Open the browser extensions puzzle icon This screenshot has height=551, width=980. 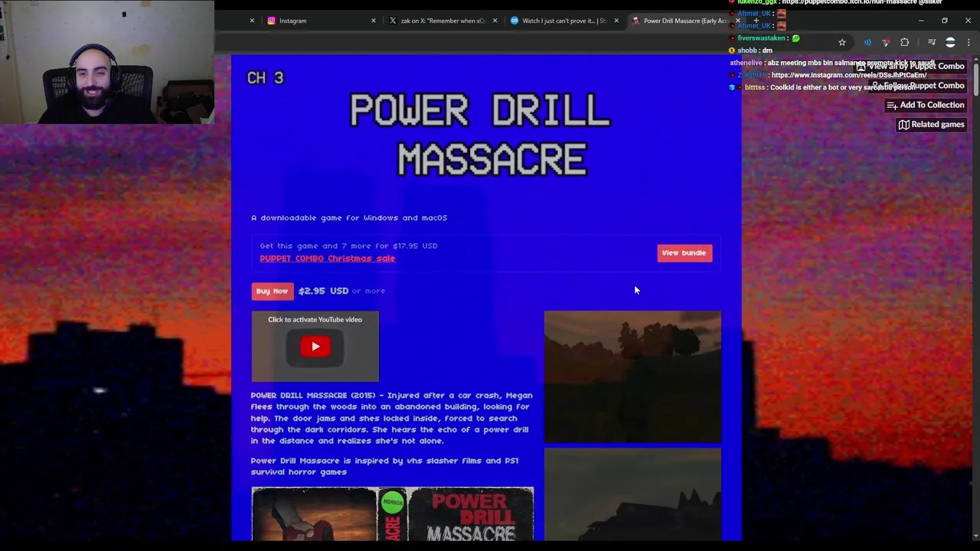tap(905, 42)
